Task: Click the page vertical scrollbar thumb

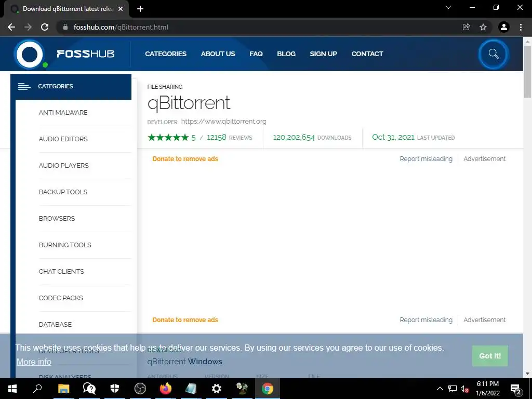Action: pyautogui.click(x=527, y=71)
